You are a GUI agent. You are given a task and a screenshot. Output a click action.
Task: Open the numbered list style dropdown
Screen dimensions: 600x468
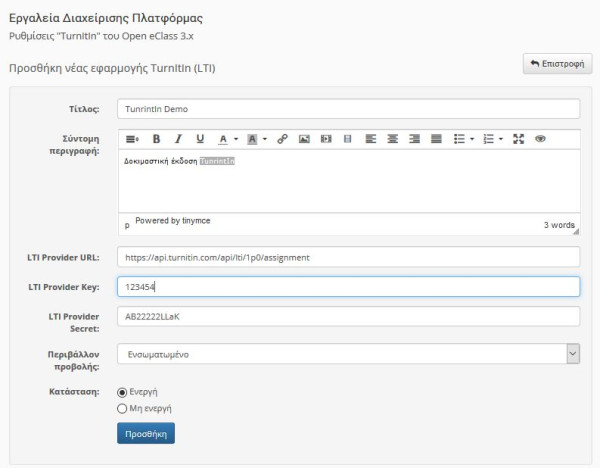click(x=501, y=139)
